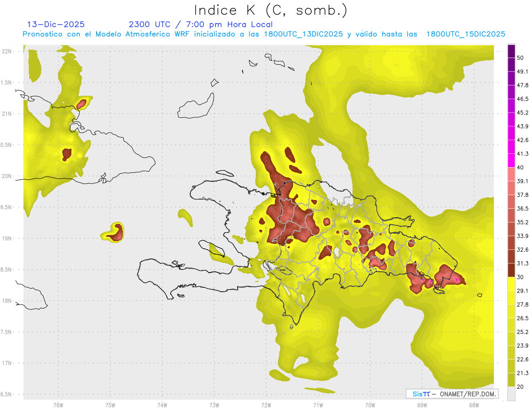The width and height of the screenshot is (532, 411).
Task: Click the '2300 UTC / 7:00 pm Hora Local' time
Action: (200, 24)
